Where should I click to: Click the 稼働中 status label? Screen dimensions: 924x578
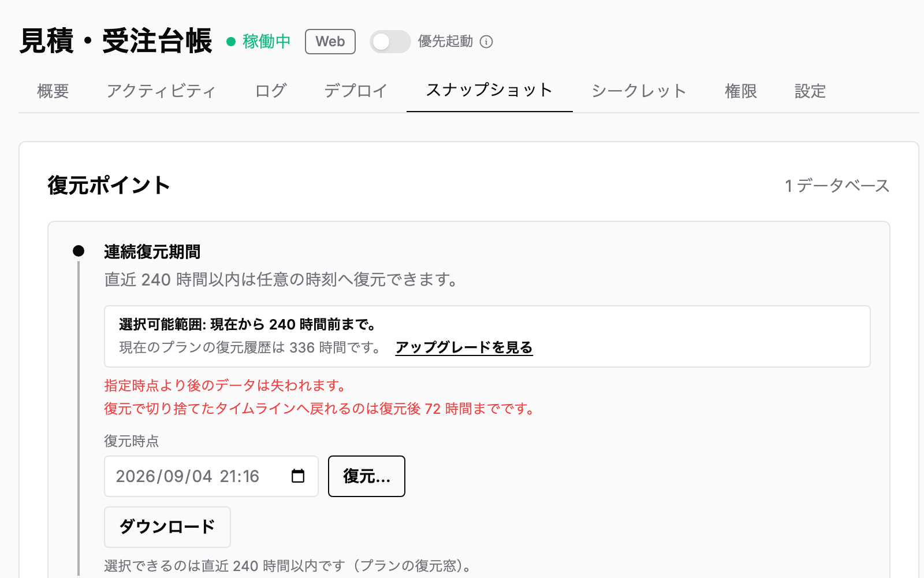pyautogui.click(x=267, y=42)
